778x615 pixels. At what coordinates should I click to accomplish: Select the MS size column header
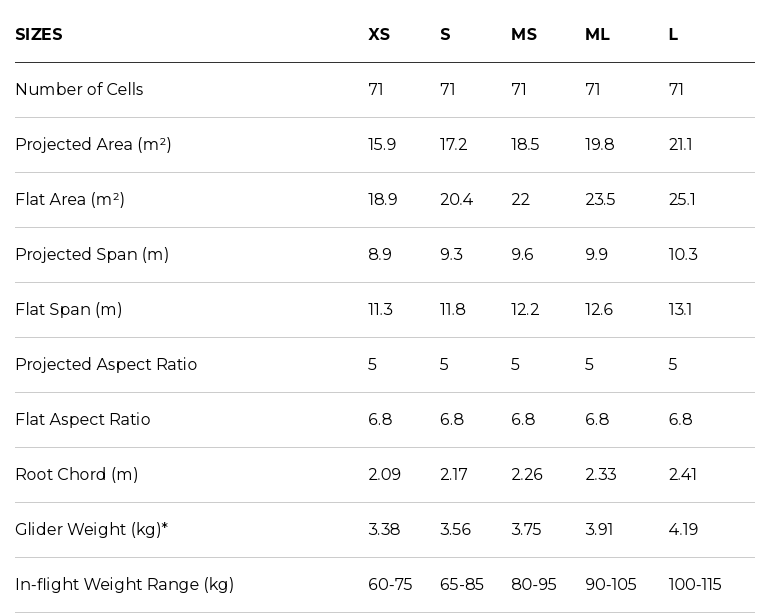click(x=524, y=34)
